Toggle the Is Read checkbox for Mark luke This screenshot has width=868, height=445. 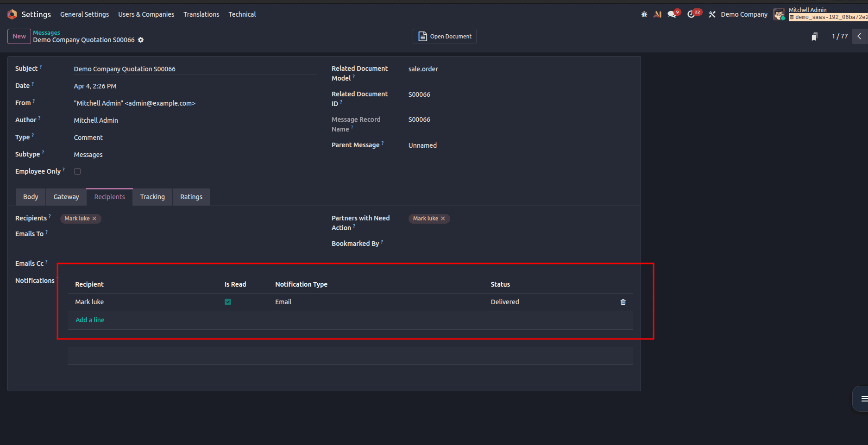[228, 302]
